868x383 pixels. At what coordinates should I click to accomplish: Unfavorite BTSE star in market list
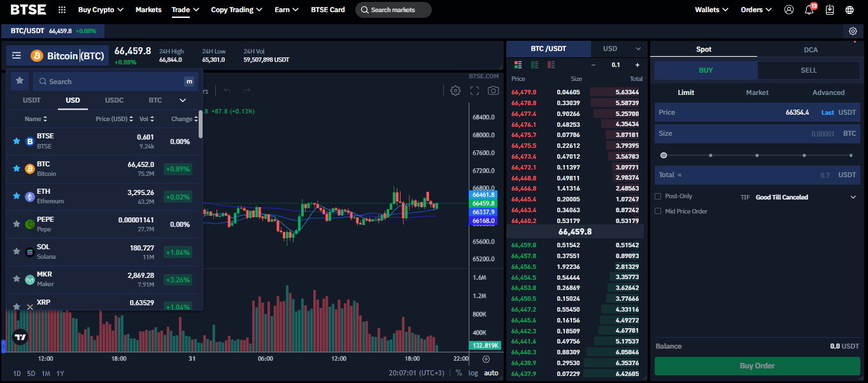click(x=17, y=141)
